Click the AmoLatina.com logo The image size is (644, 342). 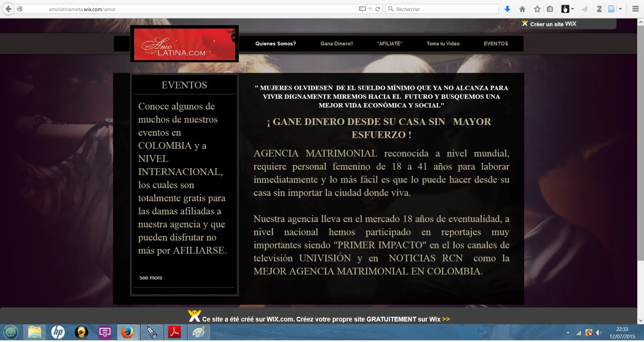pyautogui.click(x=185, y=44)
